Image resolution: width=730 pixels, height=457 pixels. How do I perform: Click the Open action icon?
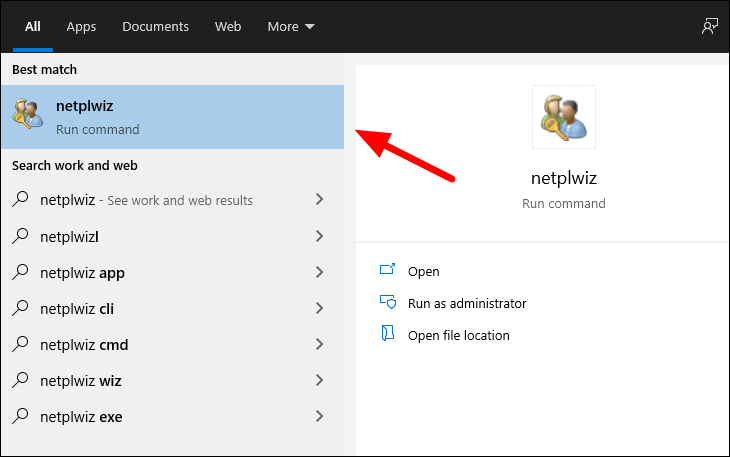pyautogui.click(x=387, y=269)
